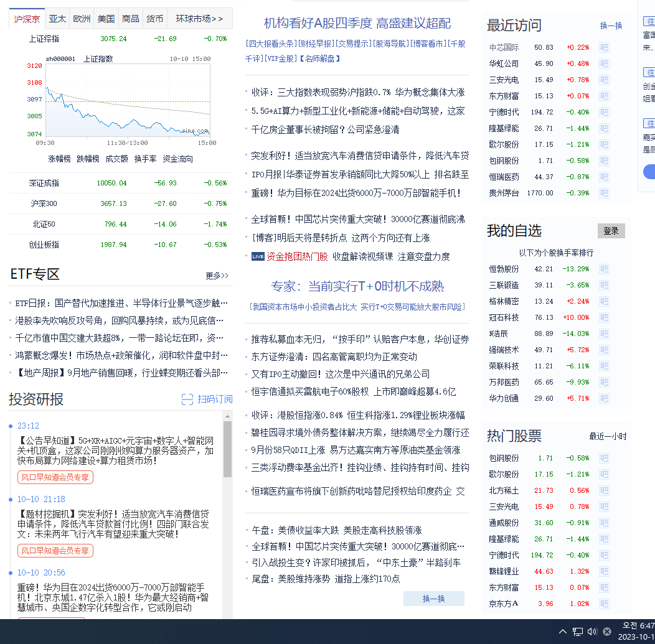Open the 资金抱团热门股 live link
The width and height of the screenshot is (655, 644).
[297, 257]
